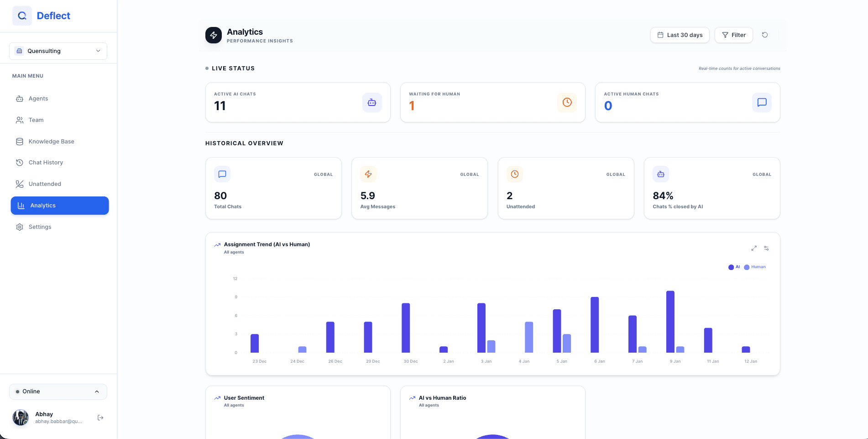Switch to the Settings menu item
Viewport: 868px width, 439px height.
click(x=40, y=227)
